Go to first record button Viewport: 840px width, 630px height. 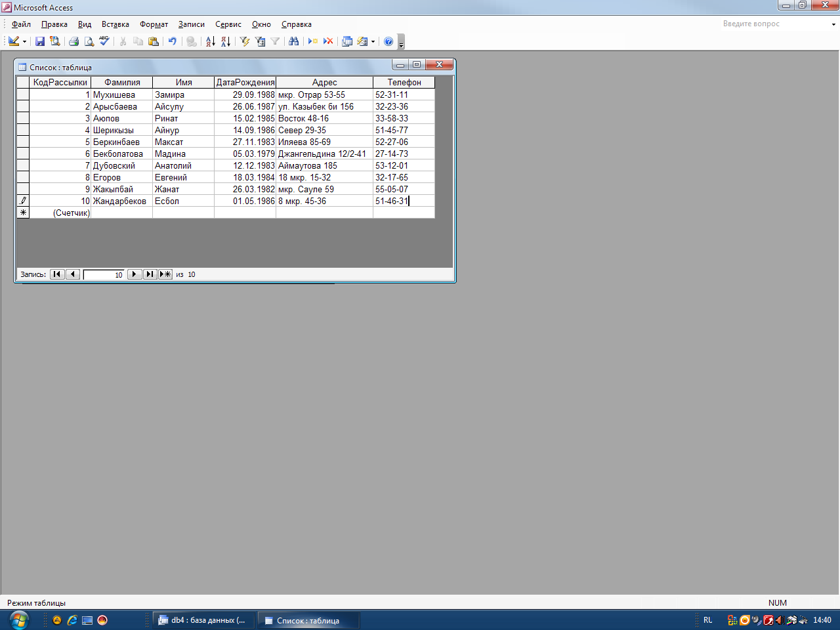[57, 274]
